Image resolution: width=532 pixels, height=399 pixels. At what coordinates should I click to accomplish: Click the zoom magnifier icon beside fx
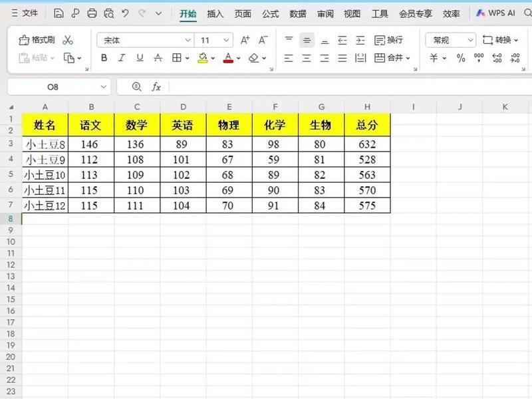click(x=137, y=87)
